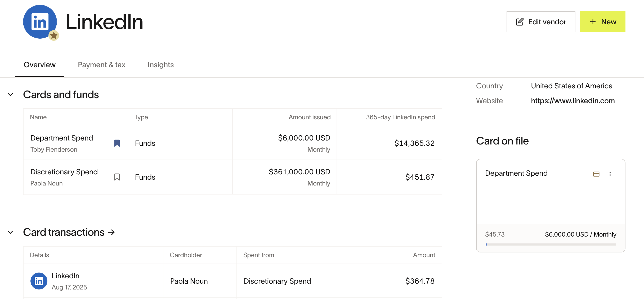The width and height of the screenshot is (644, 299).
Task: Click the Department Spend card on file title
Action: pyautogui.click(x=516, y=173)
